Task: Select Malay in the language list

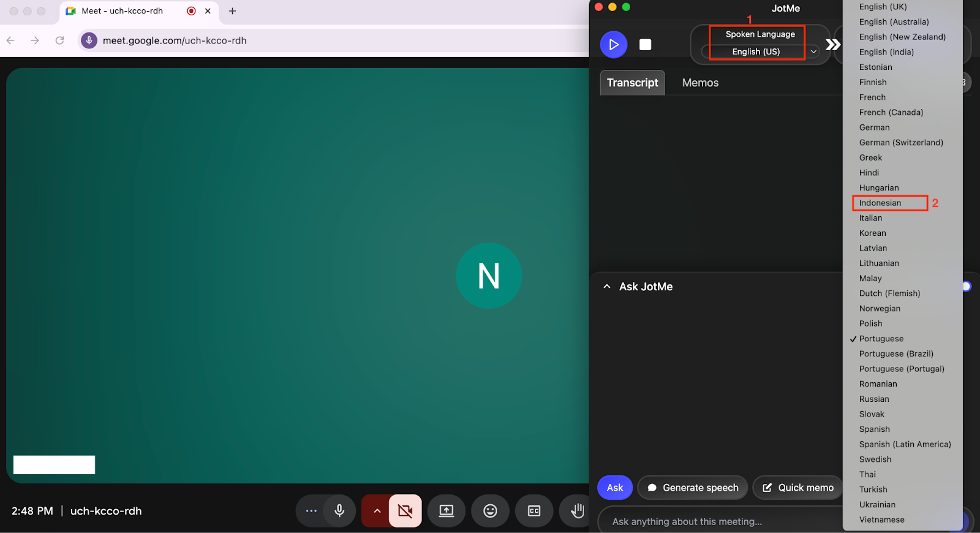Action: [870, 278]
